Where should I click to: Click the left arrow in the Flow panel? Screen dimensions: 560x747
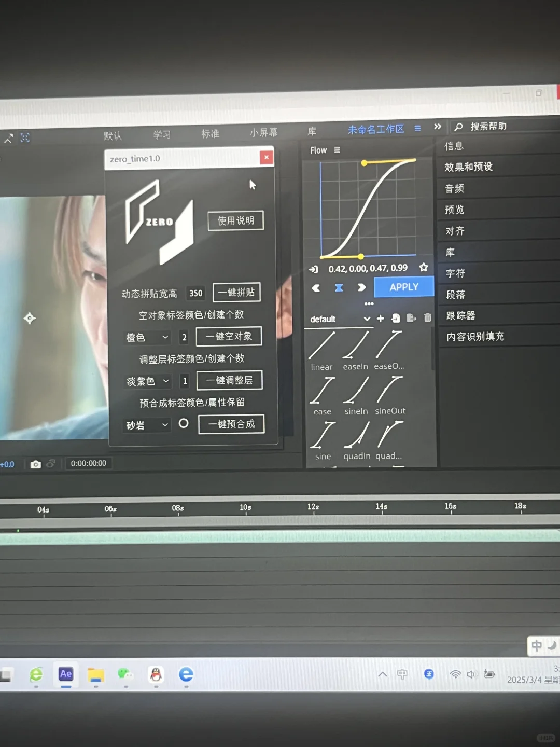(316, 288)
